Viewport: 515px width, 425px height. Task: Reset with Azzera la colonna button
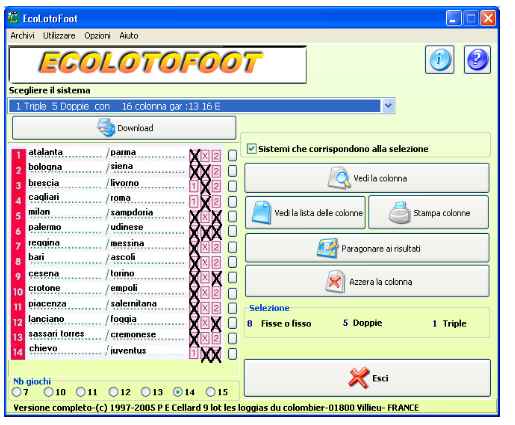367,282
